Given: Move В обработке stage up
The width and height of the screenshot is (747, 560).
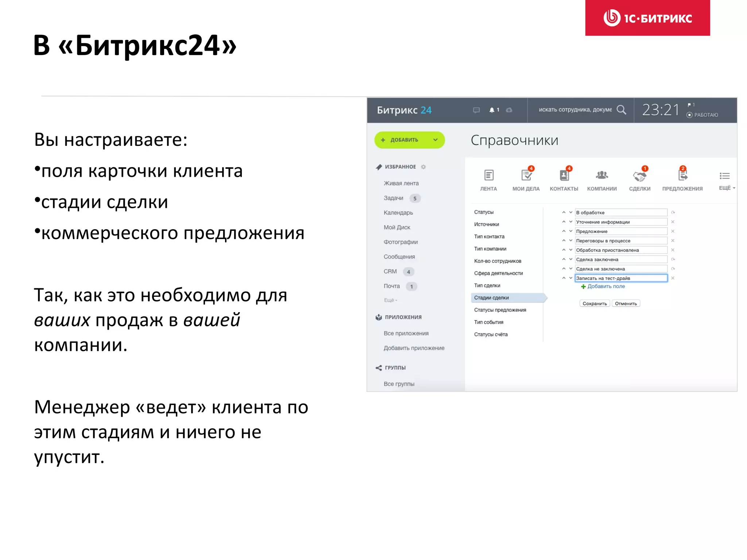Looking at the screenshot, I should pyautogui.click(x=564, y=212).
